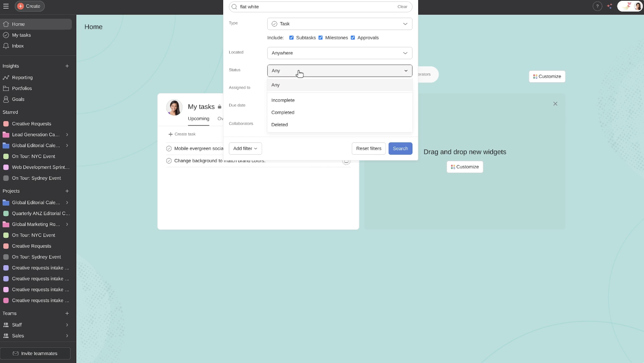644x363 pixels.
Task: Open the Type dropdown showing Task
Action: (339, 24)
